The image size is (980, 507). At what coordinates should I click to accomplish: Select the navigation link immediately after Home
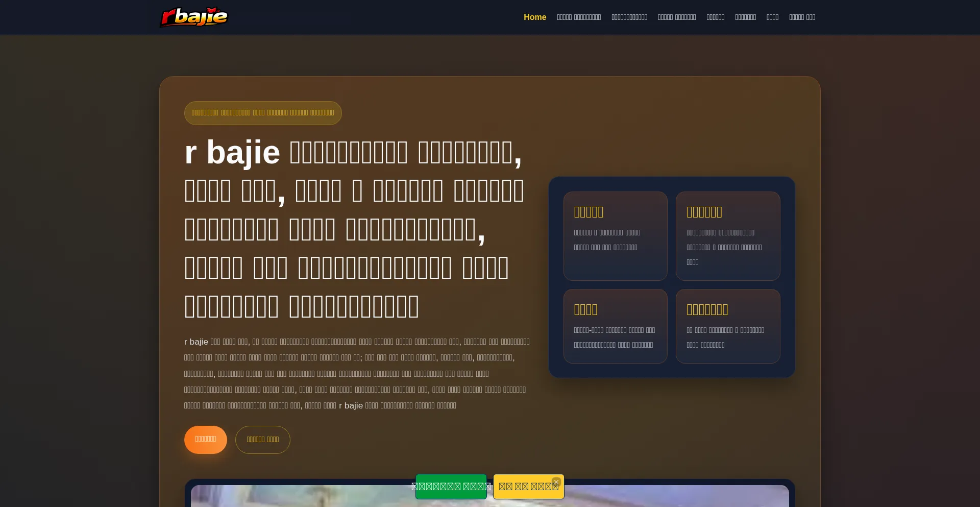[579, 17]
